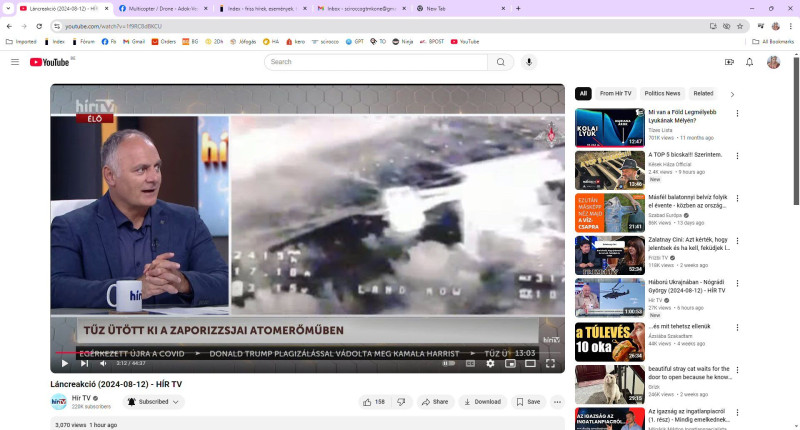Go back with the browser back arrow

pyautogui.click(x=9, y=26)
